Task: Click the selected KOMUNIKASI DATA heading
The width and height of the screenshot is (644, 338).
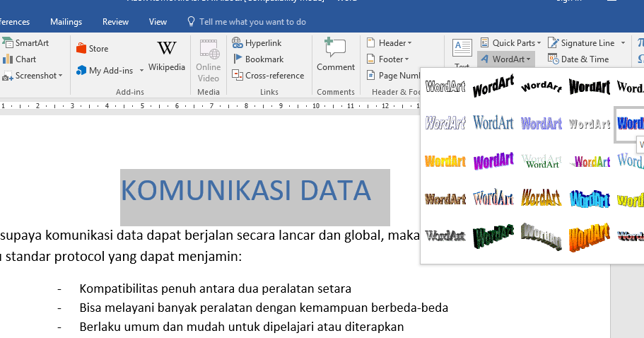Action: coord(245,190)
